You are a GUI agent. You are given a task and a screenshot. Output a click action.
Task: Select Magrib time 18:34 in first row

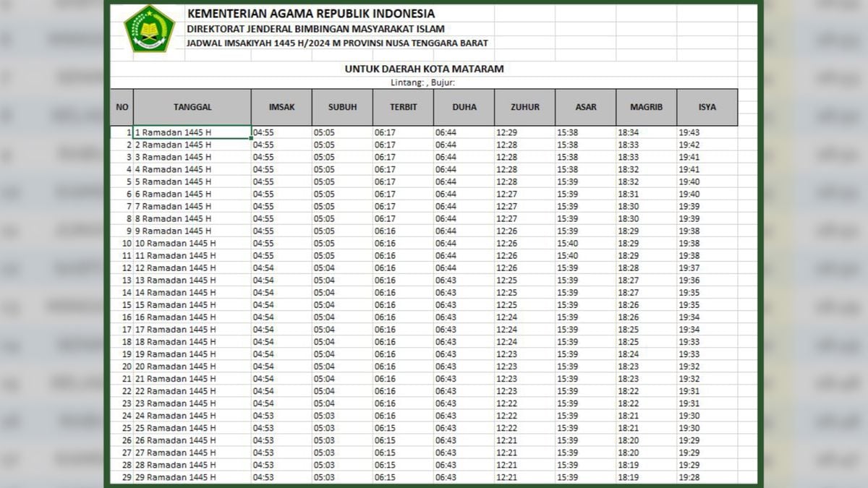[629, 132]
